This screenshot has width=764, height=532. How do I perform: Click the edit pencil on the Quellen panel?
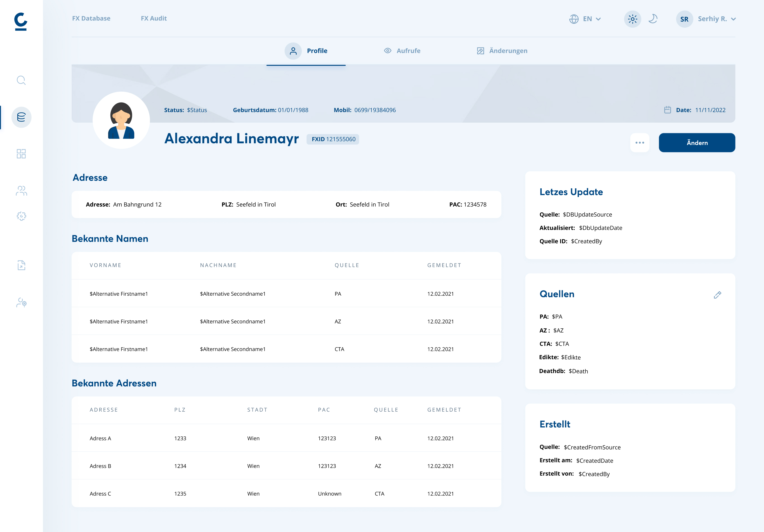pos(717,294)
